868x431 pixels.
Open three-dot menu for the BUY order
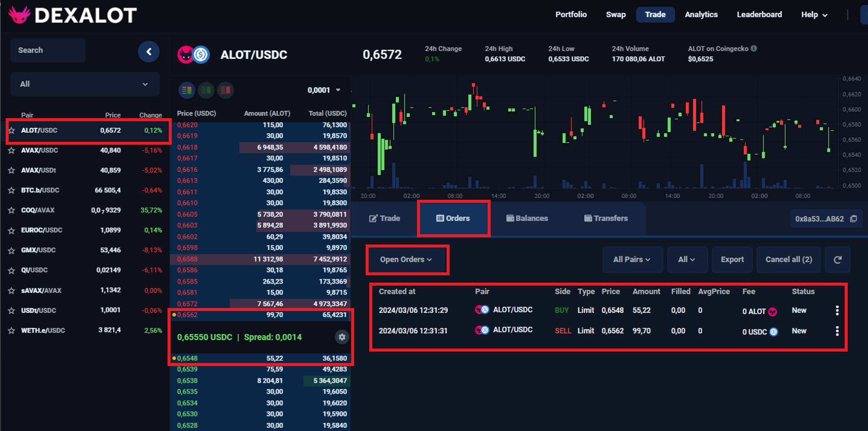(837, 311)
